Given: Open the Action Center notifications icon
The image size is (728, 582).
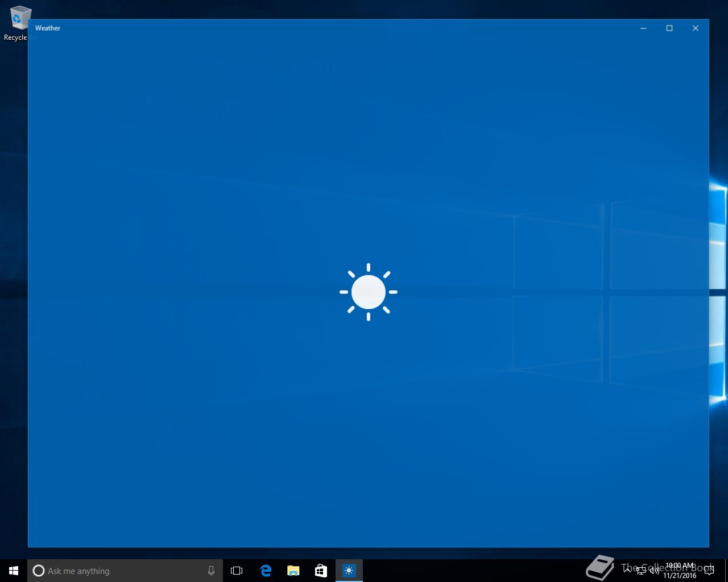Looking at the screenshot, I should coord(709,571).
